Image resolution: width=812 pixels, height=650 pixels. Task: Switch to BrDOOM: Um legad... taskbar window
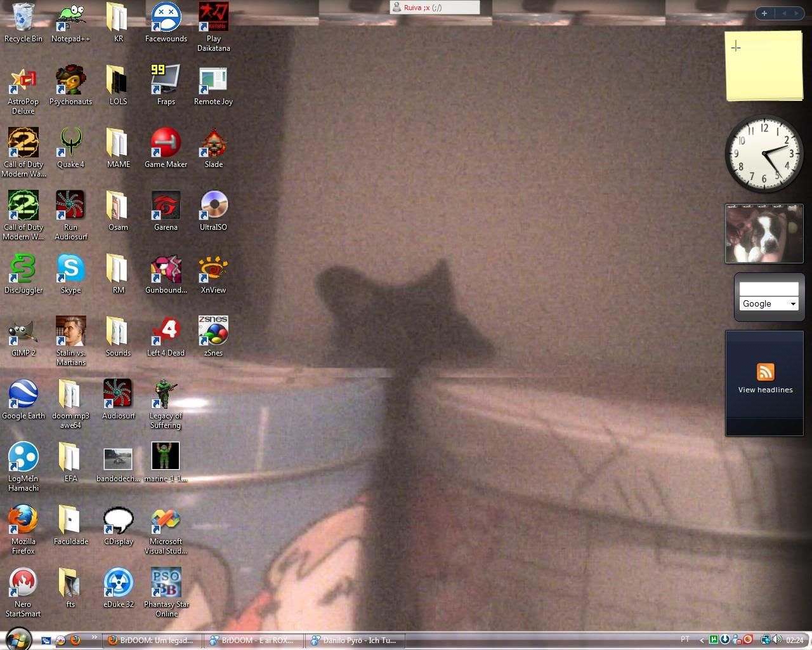[x=152, y=640]
